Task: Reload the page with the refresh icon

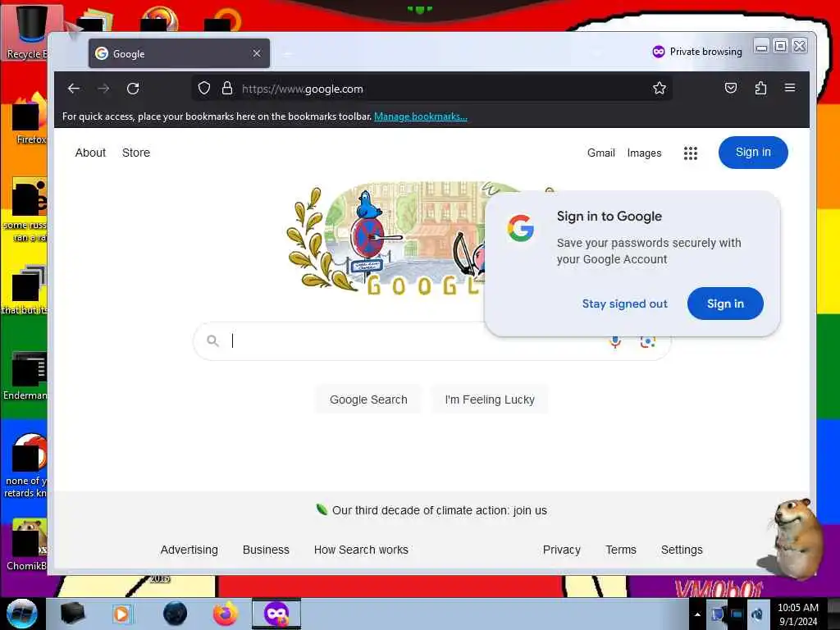Action: pyautogui.click(x=133, y=89)
